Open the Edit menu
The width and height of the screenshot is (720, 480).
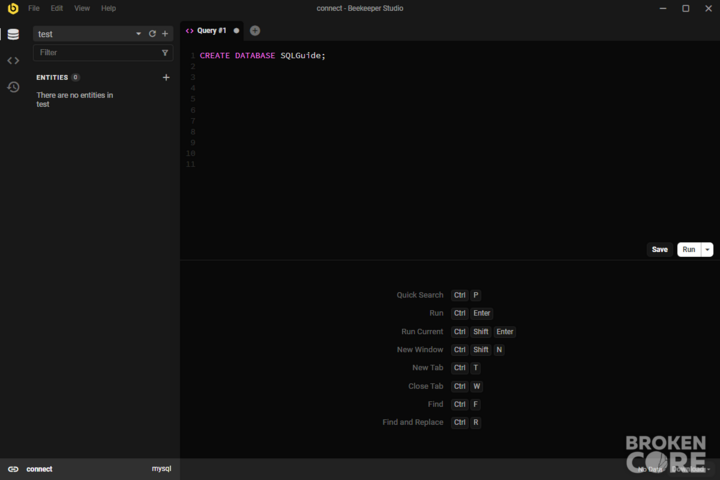coord(56,8)
